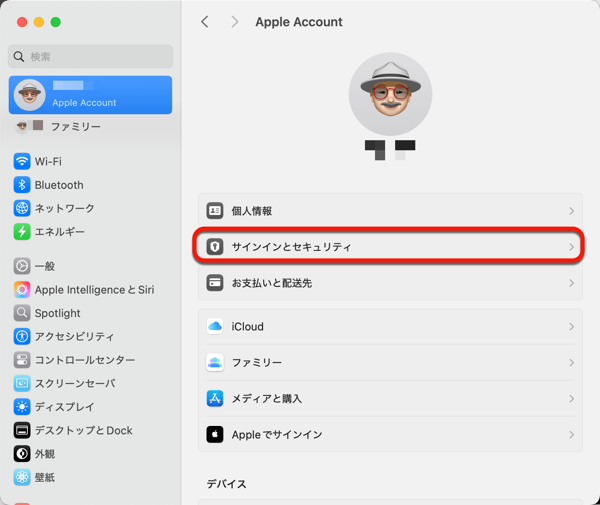Expand the Appleでサインイン chevron
This screenshot has width=600, height=505.
(571, 435)
